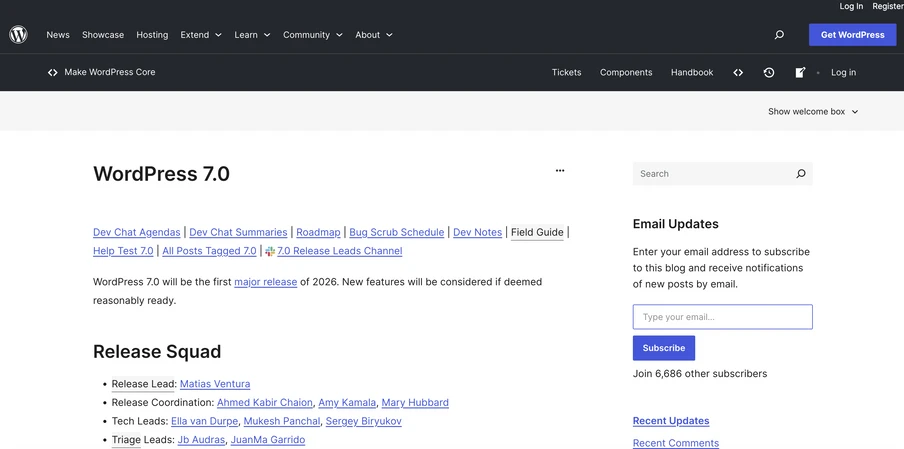Open Mary Hubbard's profile link

[x=415, y=403]
